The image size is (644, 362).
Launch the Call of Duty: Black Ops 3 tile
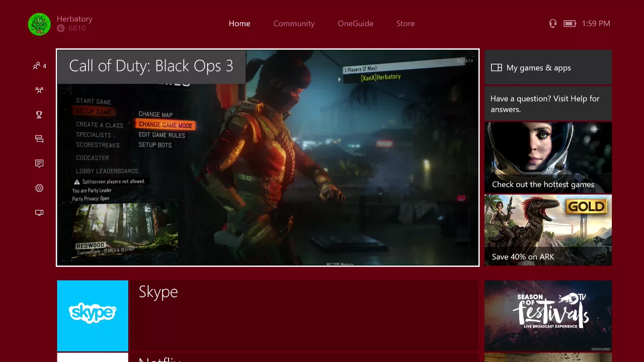click(268, 157)
